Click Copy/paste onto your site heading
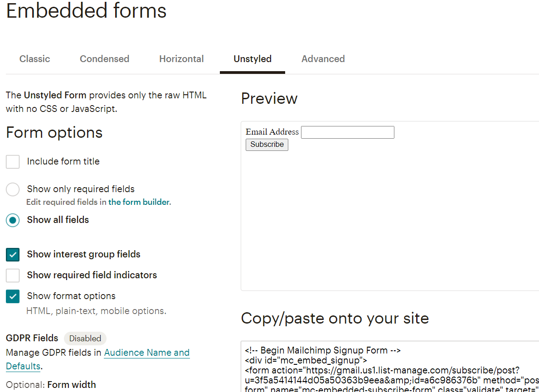 335,319
